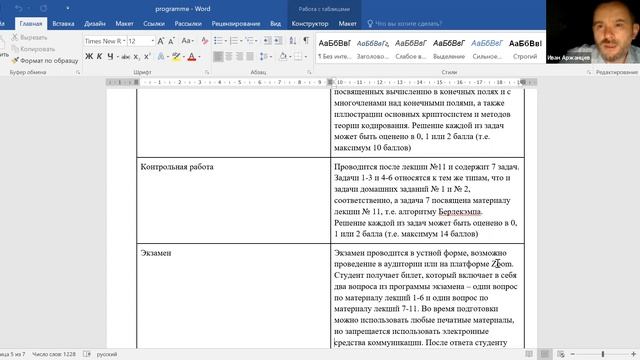Viewport: 640px width, 360px height.
Task: Align text right
Action: pos(239,57)
